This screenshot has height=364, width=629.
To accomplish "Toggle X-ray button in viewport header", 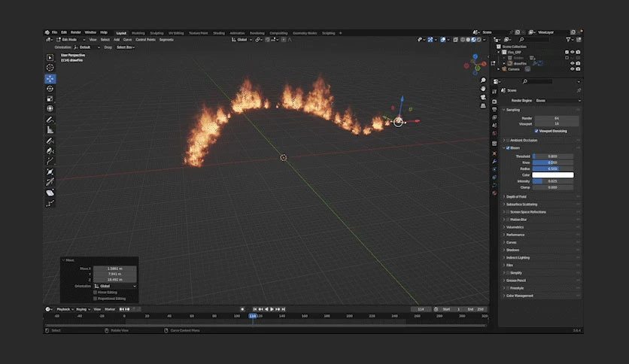I will pyautogui.click(x=456, y=40).
